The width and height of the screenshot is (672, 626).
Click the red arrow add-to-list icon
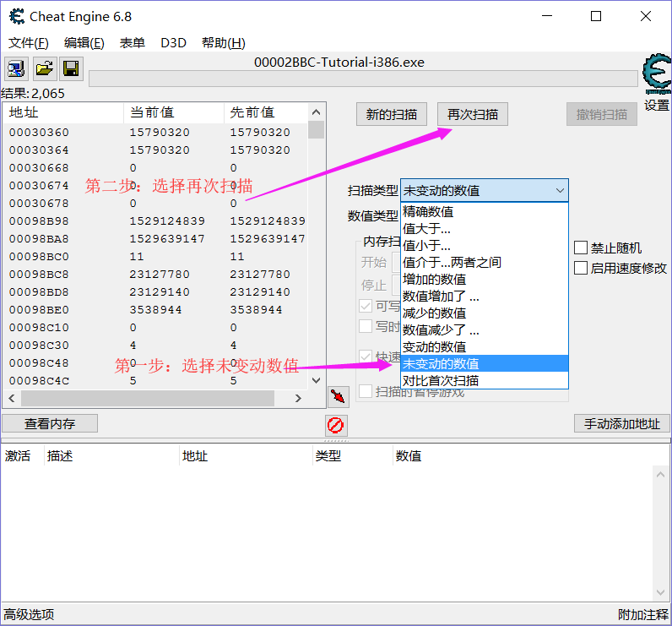click(x=339, y=396)
